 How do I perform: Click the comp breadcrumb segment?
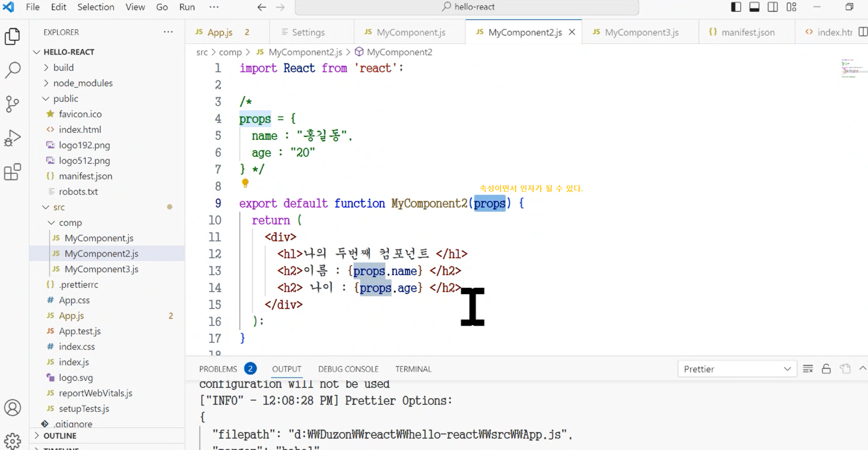[230, 52]
